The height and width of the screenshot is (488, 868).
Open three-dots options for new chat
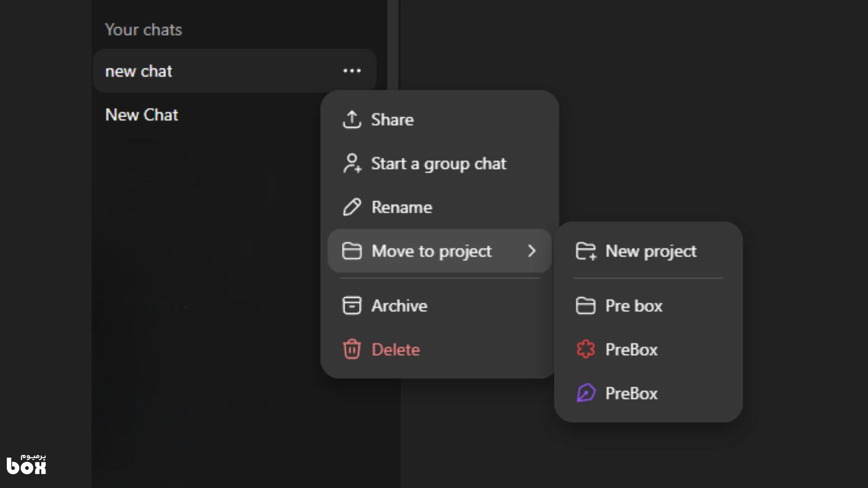352,71
